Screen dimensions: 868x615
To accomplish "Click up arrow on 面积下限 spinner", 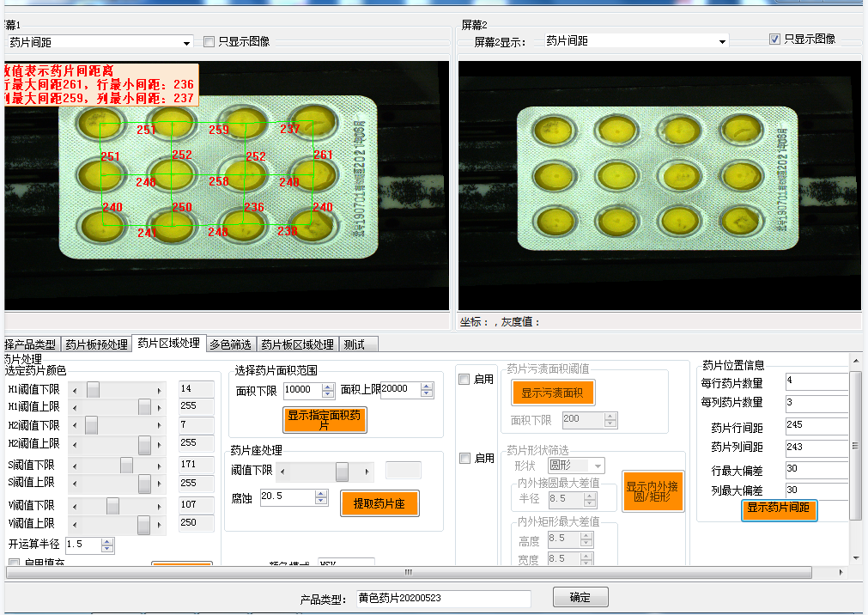I will pyautogui.click(x=328, y=387).
